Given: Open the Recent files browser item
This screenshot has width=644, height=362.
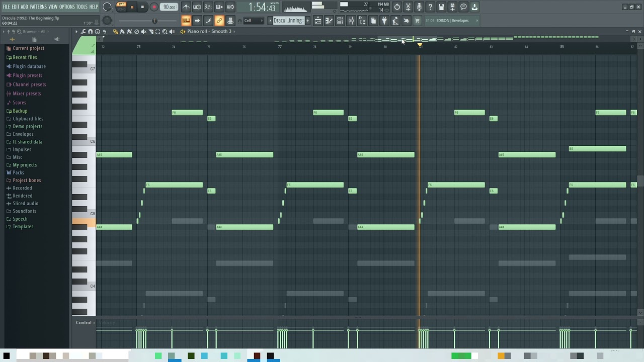Looking at the screenshot, I should click(x=25, y=57).
